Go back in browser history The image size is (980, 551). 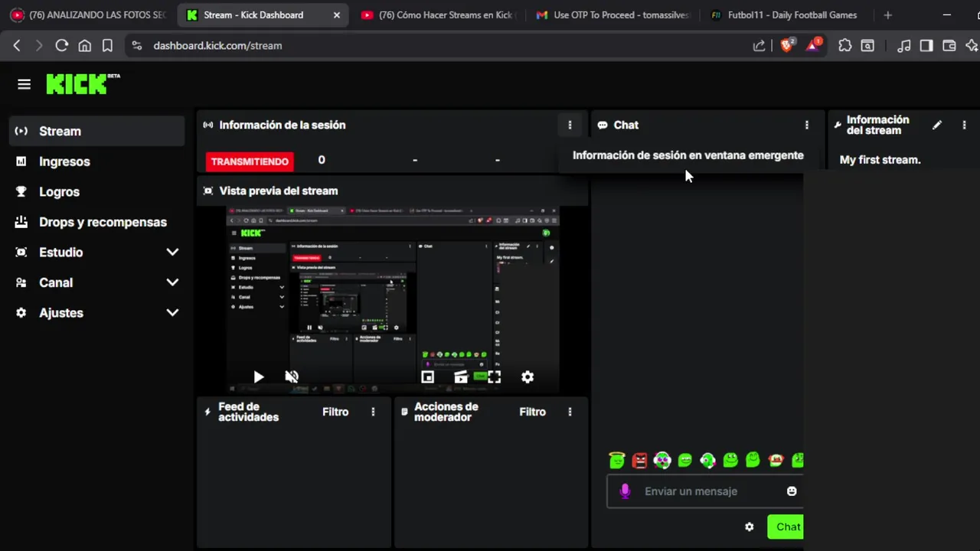point(17,46)
